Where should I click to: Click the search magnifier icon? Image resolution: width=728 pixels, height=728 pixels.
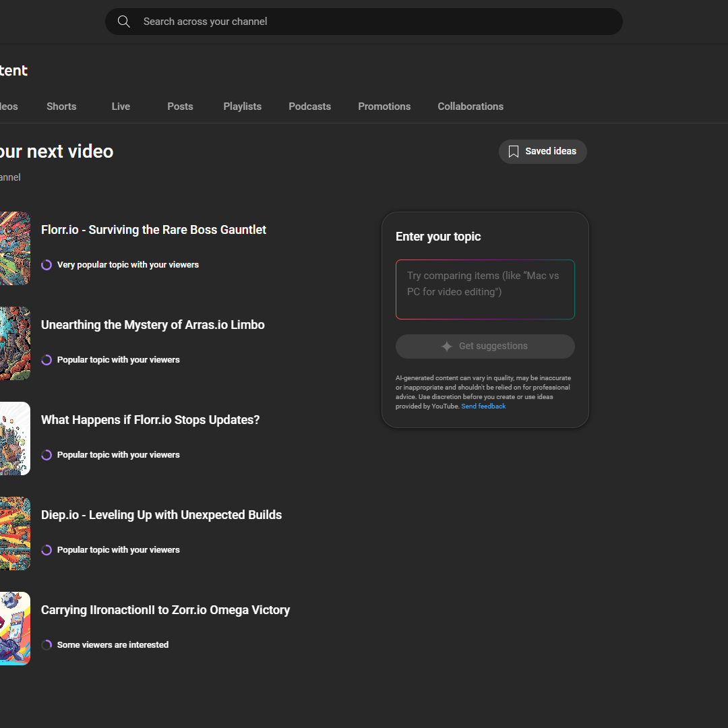123,22
